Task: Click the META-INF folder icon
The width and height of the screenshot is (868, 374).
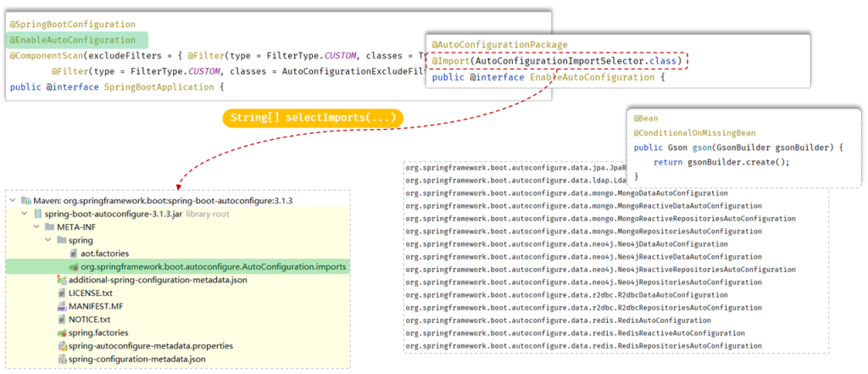Action: 48,227
